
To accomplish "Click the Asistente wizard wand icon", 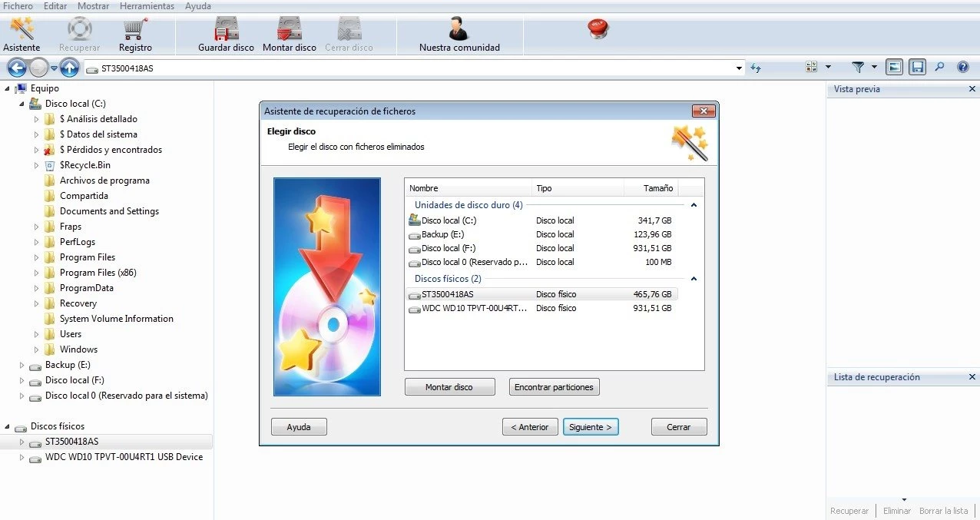I will pos(22,29).
